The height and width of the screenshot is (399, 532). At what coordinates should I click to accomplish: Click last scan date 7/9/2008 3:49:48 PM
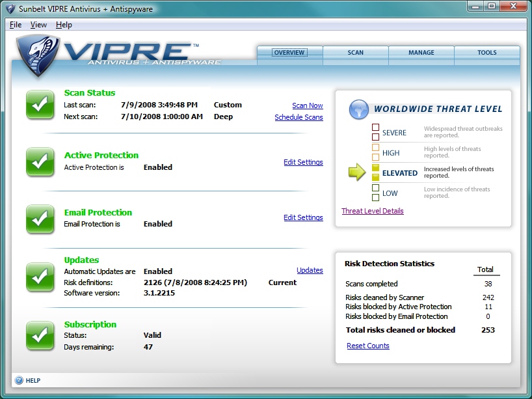click(159, 105)
